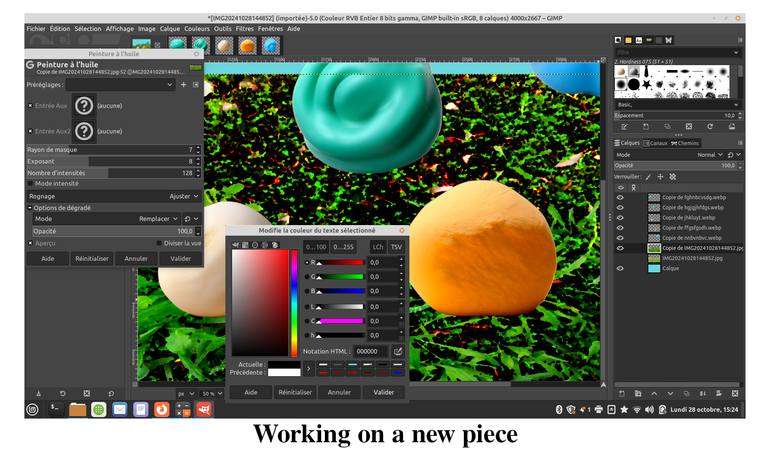Open the terminal from the taskbar
This screenshot has height=451, width=770.
[55, 409]
